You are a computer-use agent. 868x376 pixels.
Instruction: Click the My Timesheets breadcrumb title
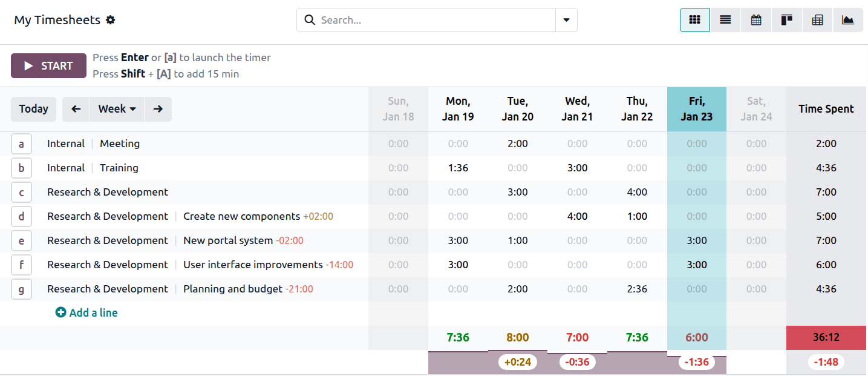point(58,19)
